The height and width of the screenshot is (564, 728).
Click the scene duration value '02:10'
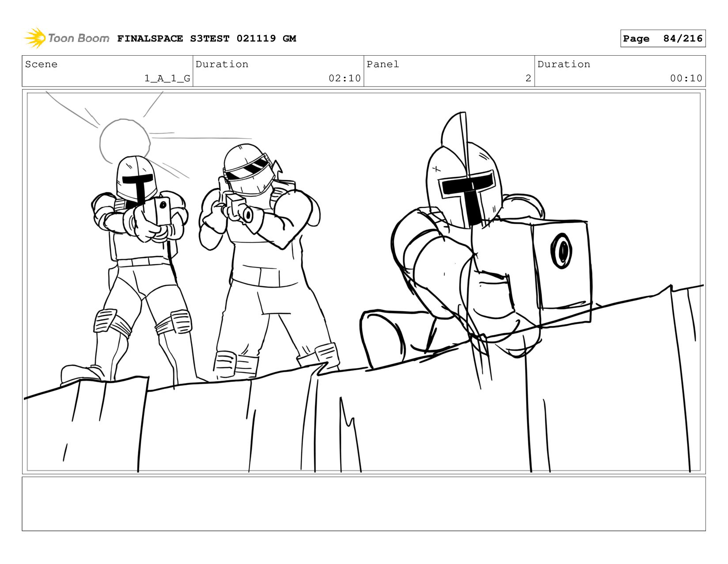(345, 78)
